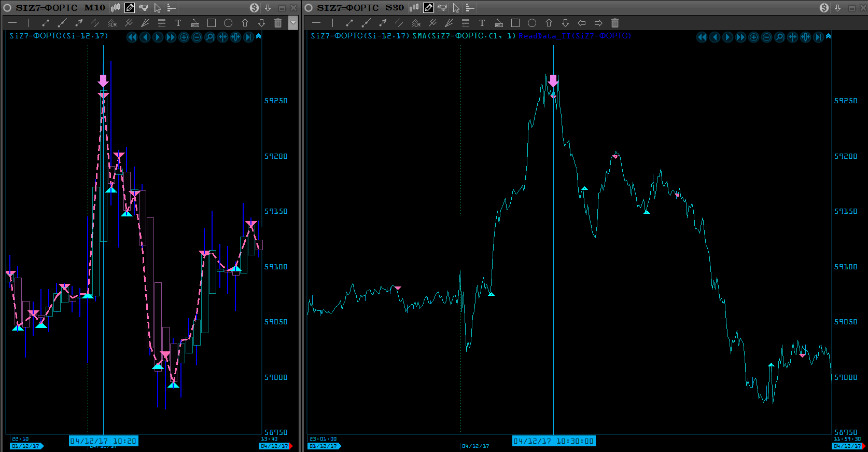Click the SMA indicator label on S30 chart
868x452 pixels.
tap(464, 36)
